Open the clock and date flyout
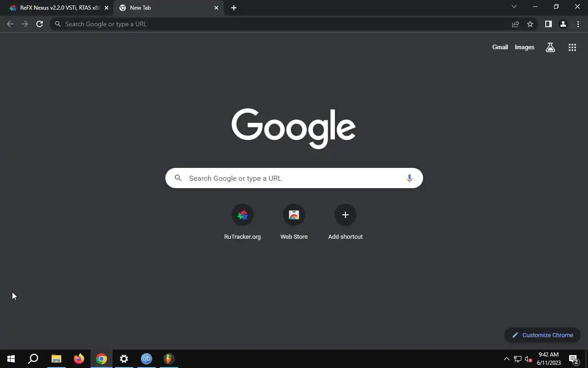The width and height of the screenshot is (588, 368). point(549,359)
